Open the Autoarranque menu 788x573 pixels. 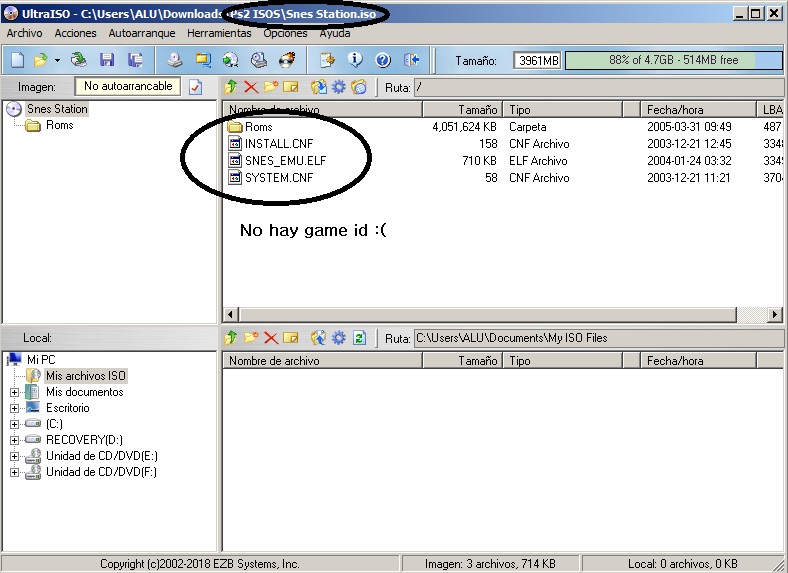(142, 33)
